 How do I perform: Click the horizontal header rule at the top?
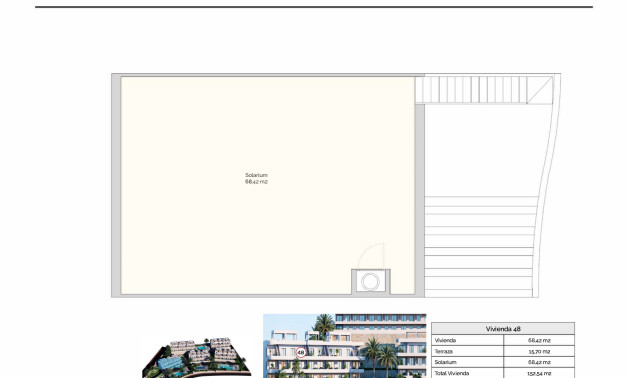pyautogui.click(x=314, y=7)
